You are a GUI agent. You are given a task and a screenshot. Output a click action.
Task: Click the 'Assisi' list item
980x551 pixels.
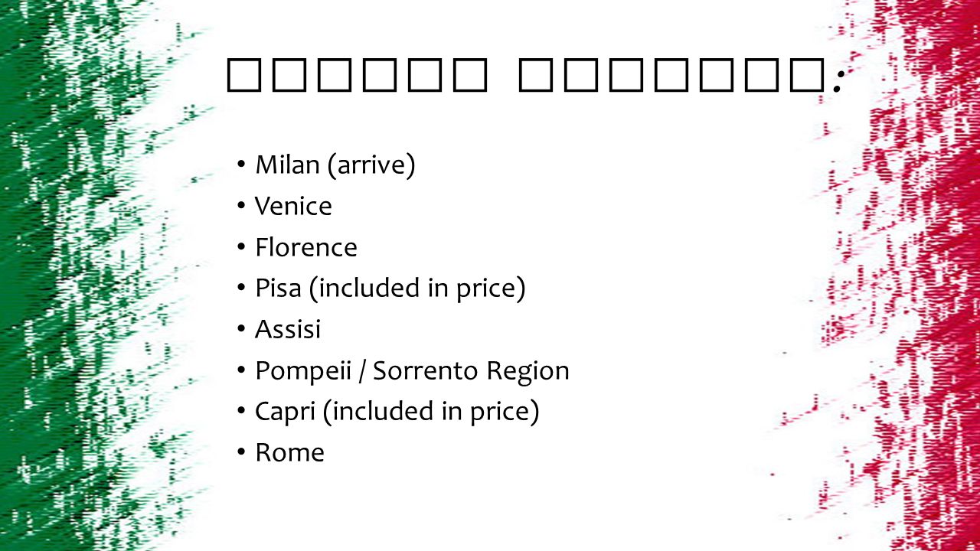click(288, 330)
